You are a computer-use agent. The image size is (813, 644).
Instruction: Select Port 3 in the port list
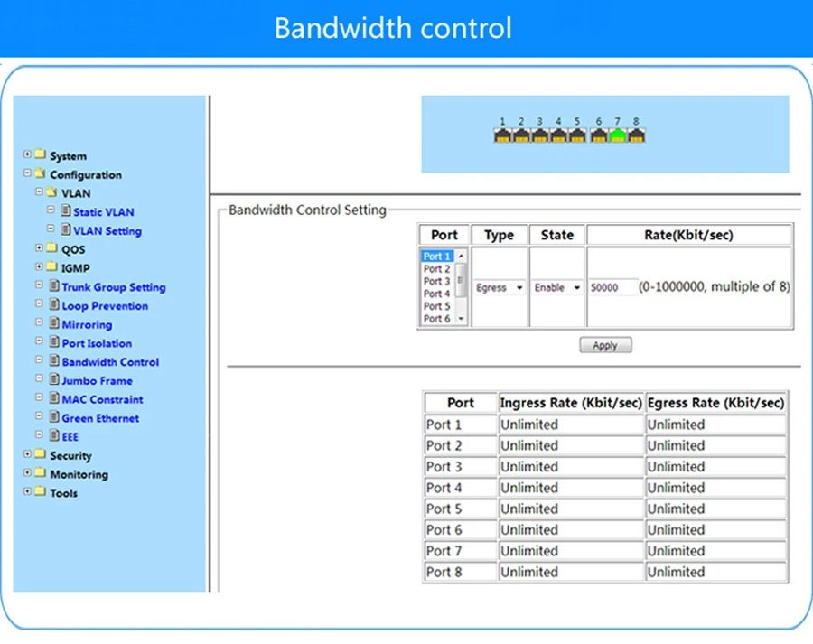(437, 281)
